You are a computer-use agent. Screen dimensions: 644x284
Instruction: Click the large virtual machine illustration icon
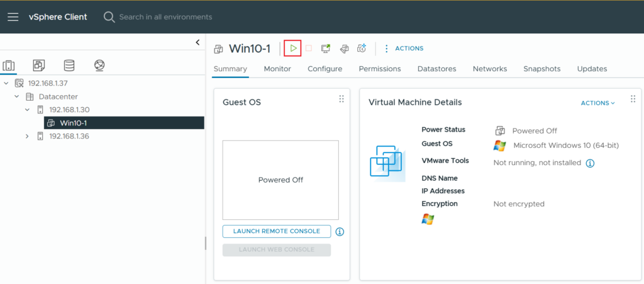click(387, 162)
